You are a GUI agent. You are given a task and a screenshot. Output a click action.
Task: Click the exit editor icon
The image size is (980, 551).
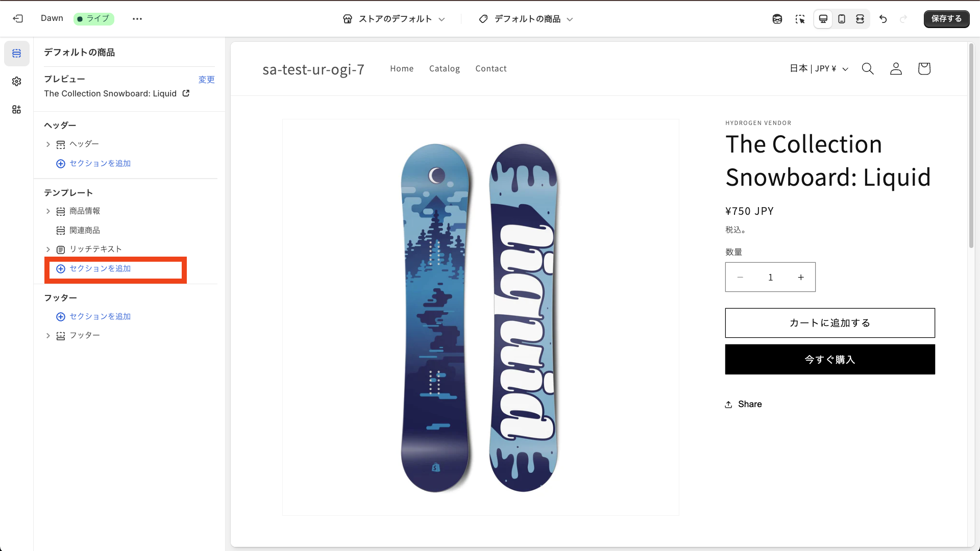tap(18, 19)
